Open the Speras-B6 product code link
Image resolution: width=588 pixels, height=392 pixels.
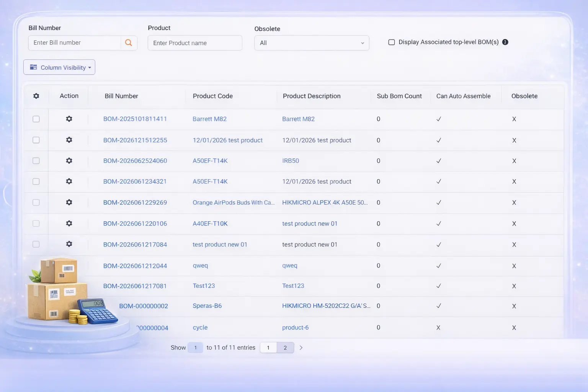[x=207, y=306]
